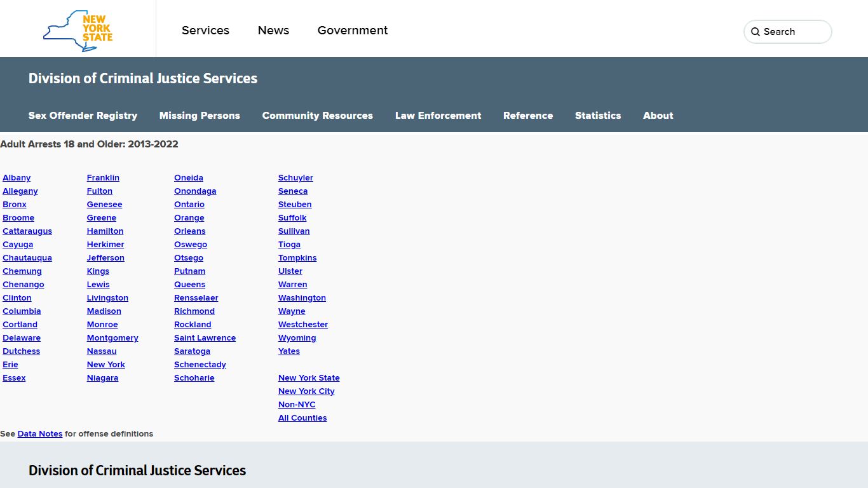The image size is (868, 488).
Task: Open Jefferson county arrests
Action: [105, 258]
